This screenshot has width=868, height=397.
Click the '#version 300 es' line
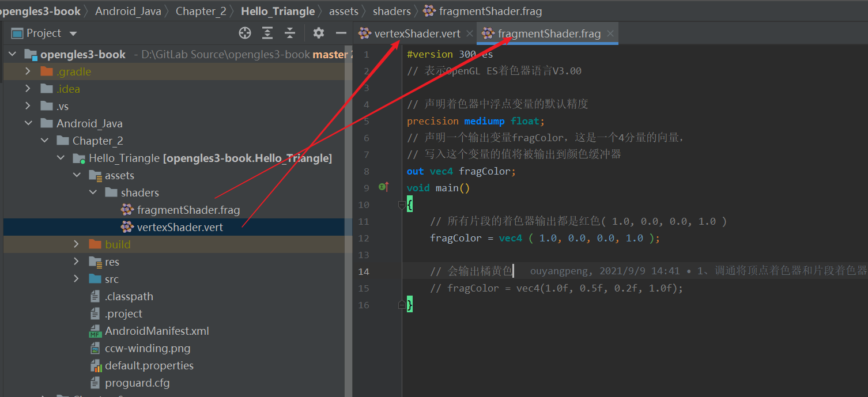[450, 54]
